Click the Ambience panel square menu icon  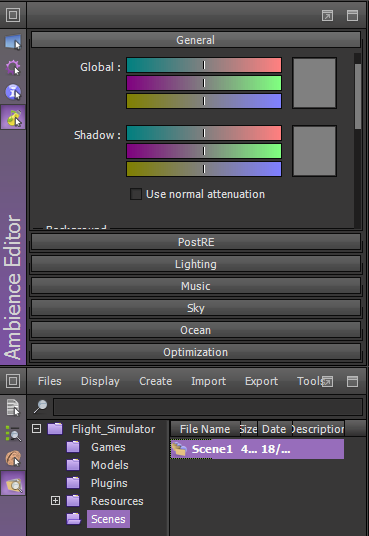13,15
